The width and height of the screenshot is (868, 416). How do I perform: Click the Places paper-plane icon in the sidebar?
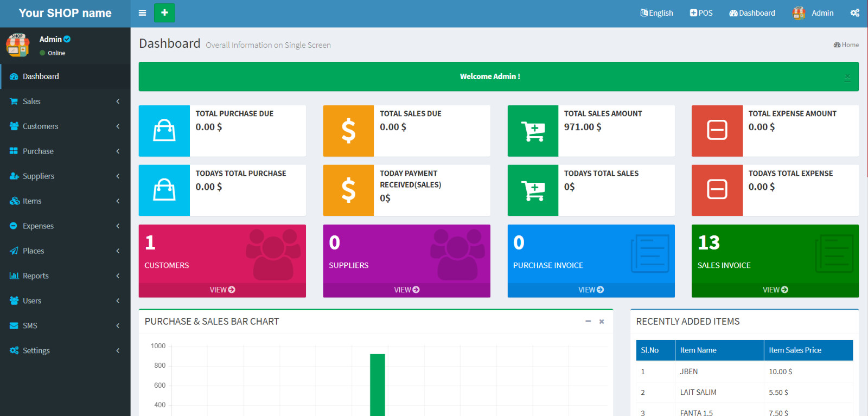[14, 251]
